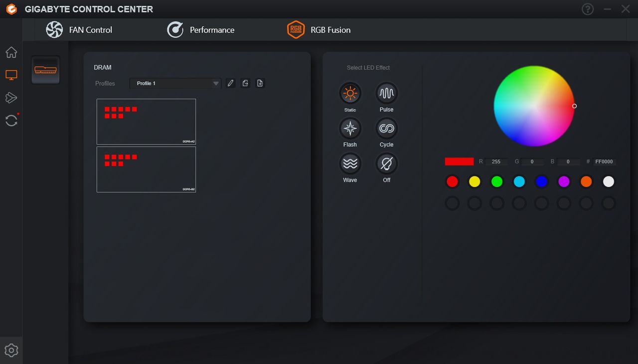Select the white preset color swatch
This screenshot has width=638, height=364.
pos(609,182)
